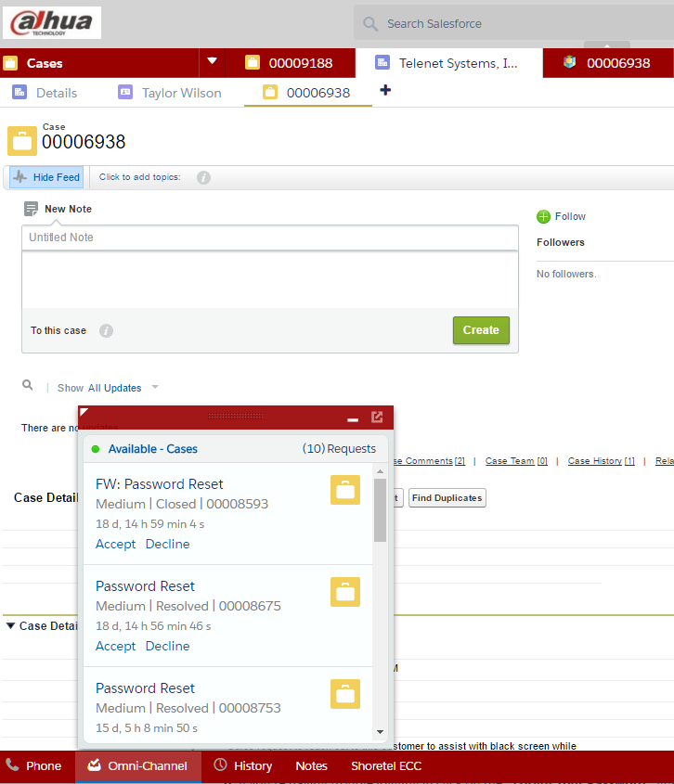
Task: Pop out the Omni-Channel widget
Action: pyautogui.click(x=377, y=417)
